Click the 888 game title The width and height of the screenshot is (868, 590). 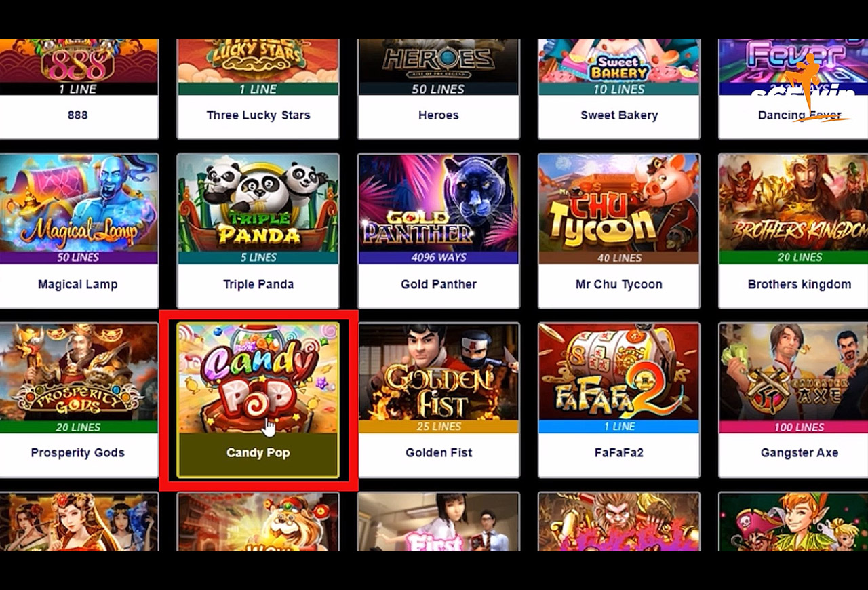tap(78, 115)
